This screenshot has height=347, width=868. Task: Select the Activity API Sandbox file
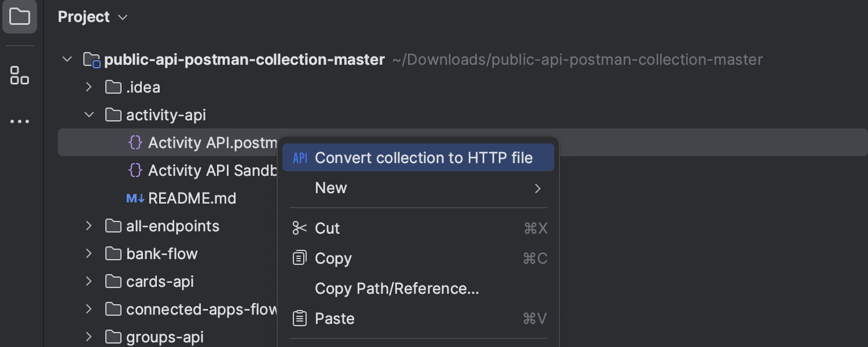[x=213, y=171]
